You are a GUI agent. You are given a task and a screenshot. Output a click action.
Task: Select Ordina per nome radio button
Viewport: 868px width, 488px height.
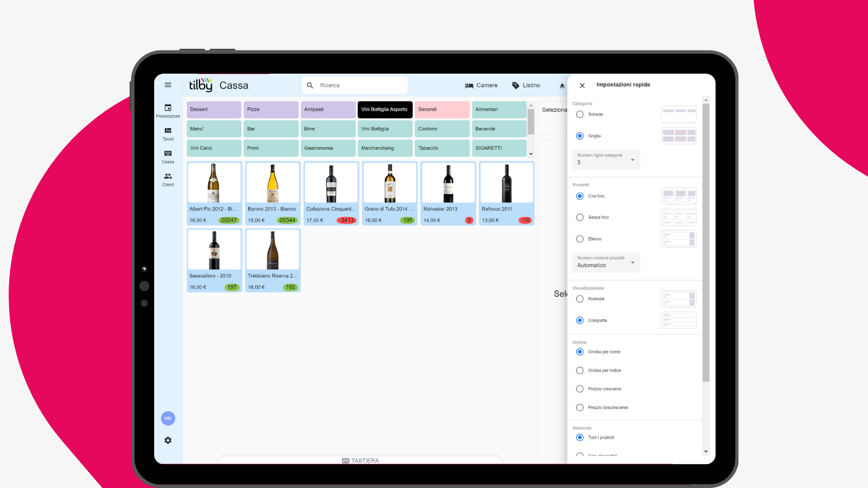580,352
